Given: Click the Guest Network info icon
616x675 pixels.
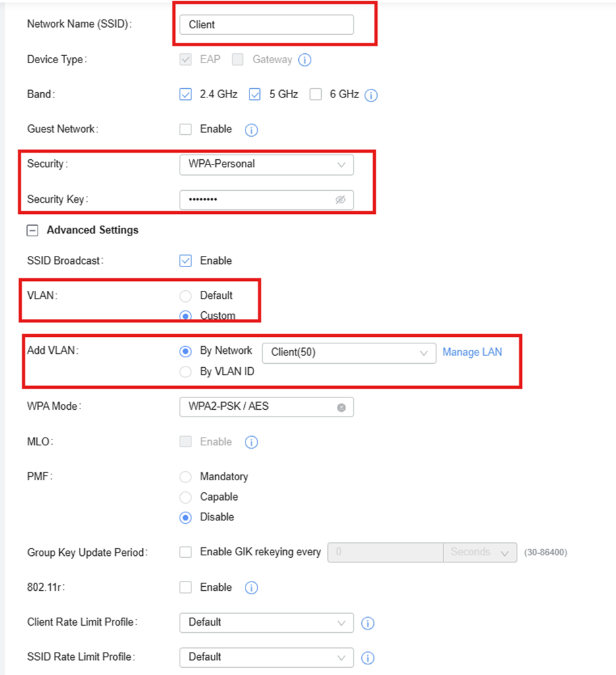Looking at the screenshot, I should pyautogui.click(x=251, y=130).
